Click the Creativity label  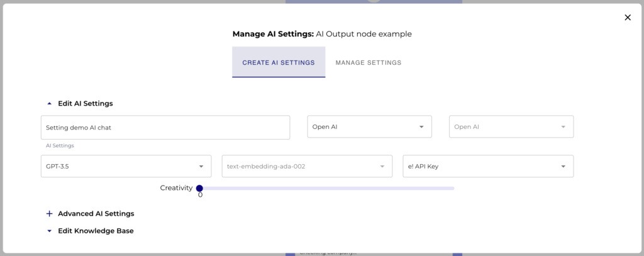coord(176,188)
